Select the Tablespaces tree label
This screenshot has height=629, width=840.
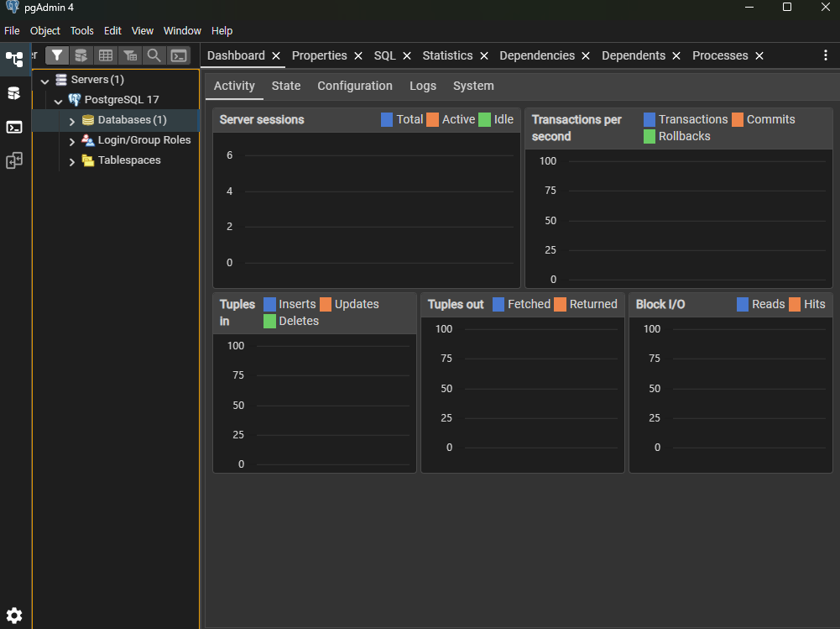tap(129, 160)
